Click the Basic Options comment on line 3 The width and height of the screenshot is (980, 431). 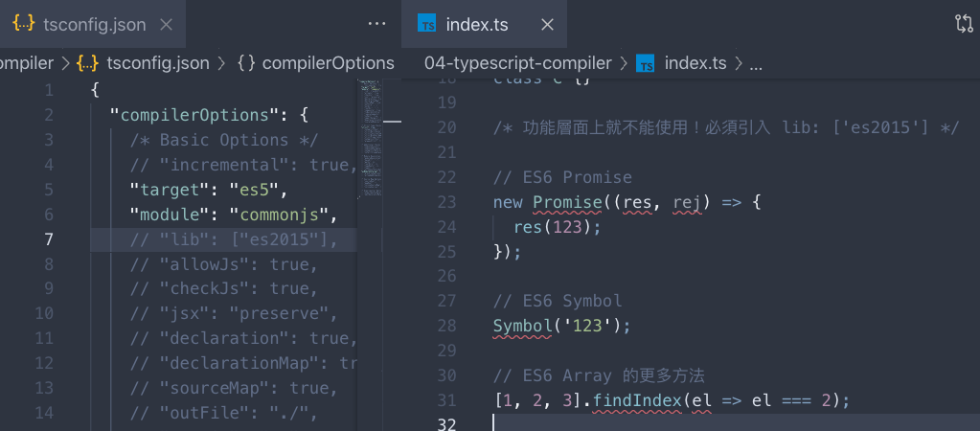[224, 141]
